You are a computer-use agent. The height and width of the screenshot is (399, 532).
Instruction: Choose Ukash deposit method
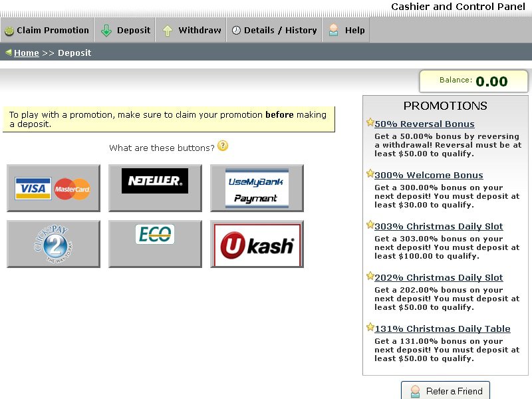tap(257, 244)
